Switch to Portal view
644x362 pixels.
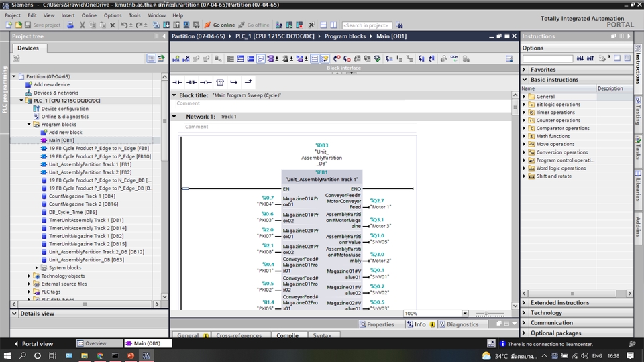(34, 343)
